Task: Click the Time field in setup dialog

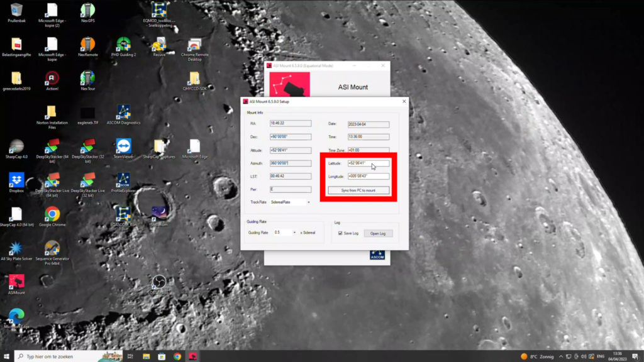Action: [369, 136]
